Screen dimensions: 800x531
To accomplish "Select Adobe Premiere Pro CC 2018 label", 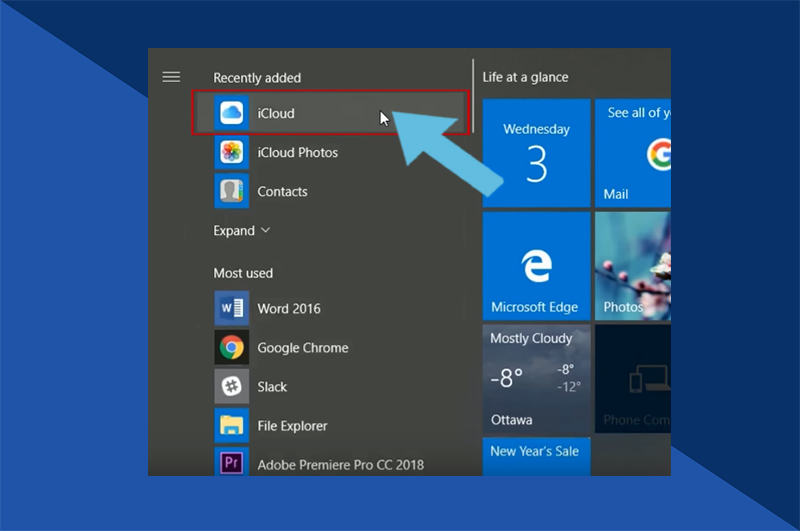I will pos(340,465).
